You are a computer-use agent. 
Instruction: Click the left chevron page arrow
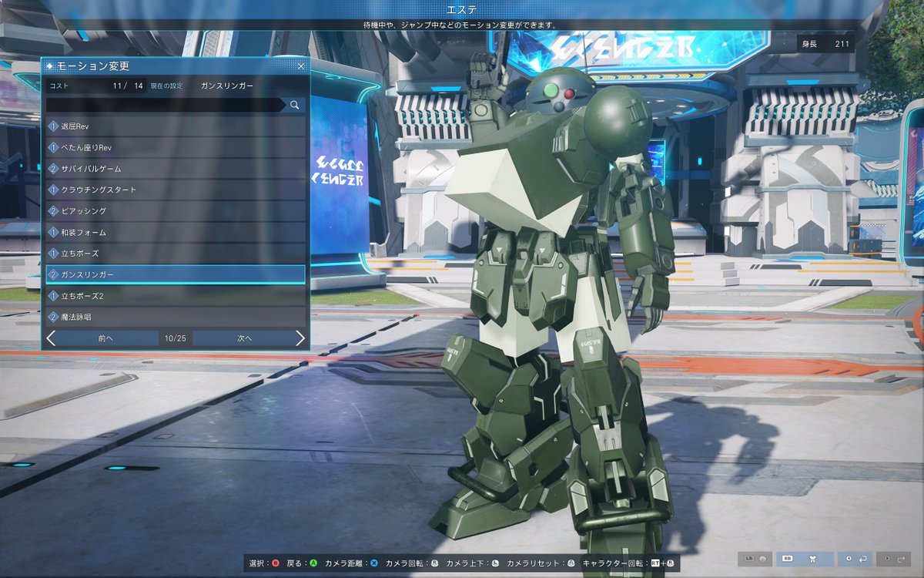click(x=51, y=338)
